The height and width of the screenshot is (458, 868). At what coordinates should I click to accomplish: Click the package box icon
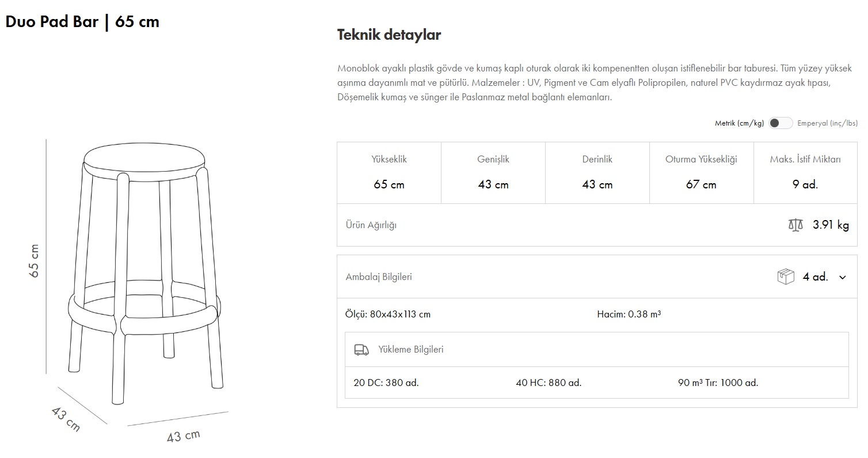(786, 277)
